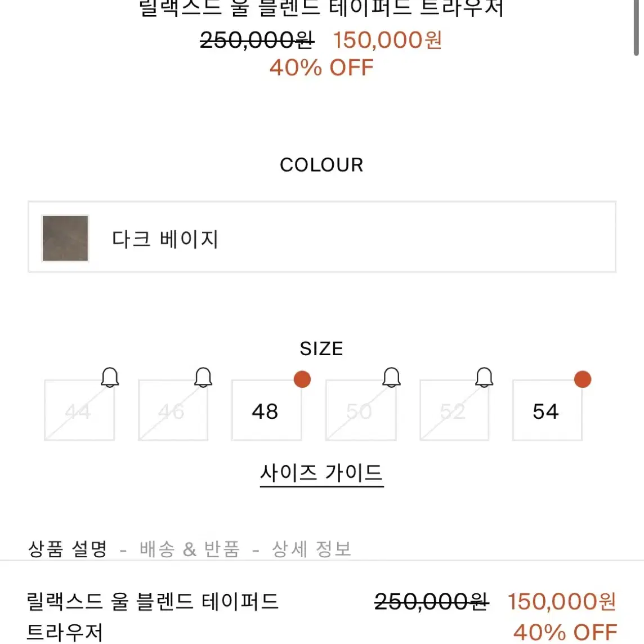Click orange low-stock dot on size 48
Viewport: 644px width, 644px height.
click(x=302, y=379)
